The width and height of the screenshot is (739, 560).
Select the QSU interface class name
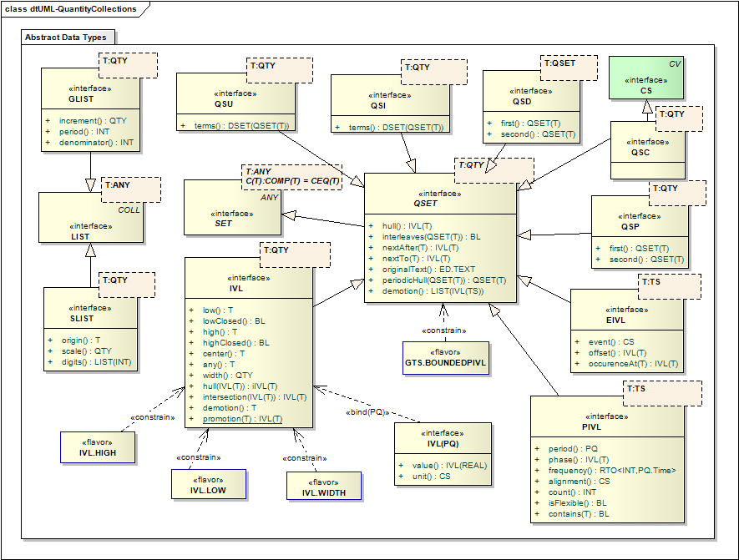224,104
